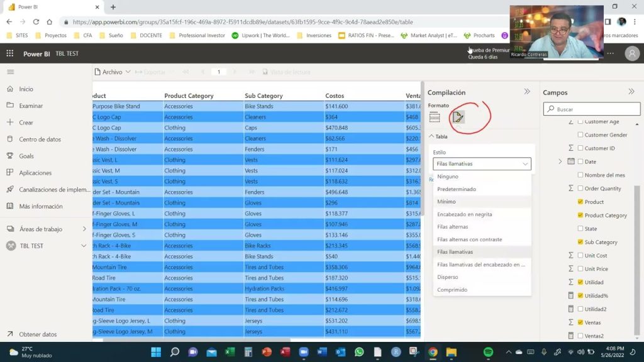Click the format paintbrush icon in Compilación
644x362 pixels.
pyautogui.click(x=458, y=117)
